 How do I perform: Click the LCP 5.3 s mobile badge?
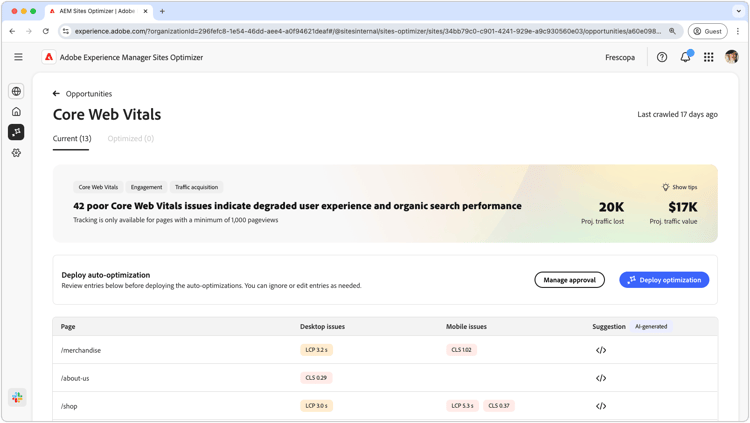pyautogui.click(x=462, y=406)
